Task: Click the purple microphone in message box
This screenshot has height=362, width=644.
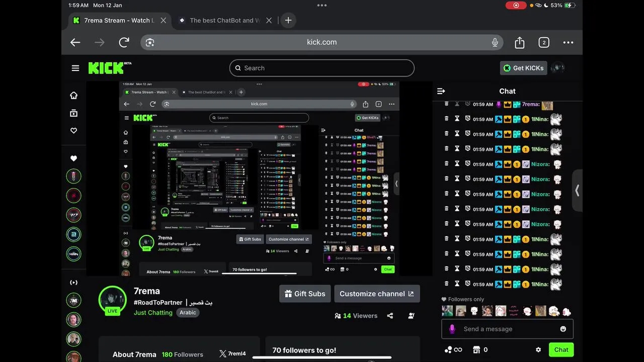Action: [x=452, y=329]
